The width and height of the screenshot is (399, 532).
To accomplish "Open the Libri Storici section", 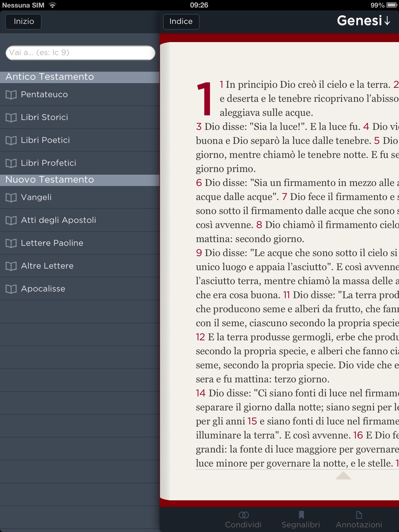I will (80, 117).
